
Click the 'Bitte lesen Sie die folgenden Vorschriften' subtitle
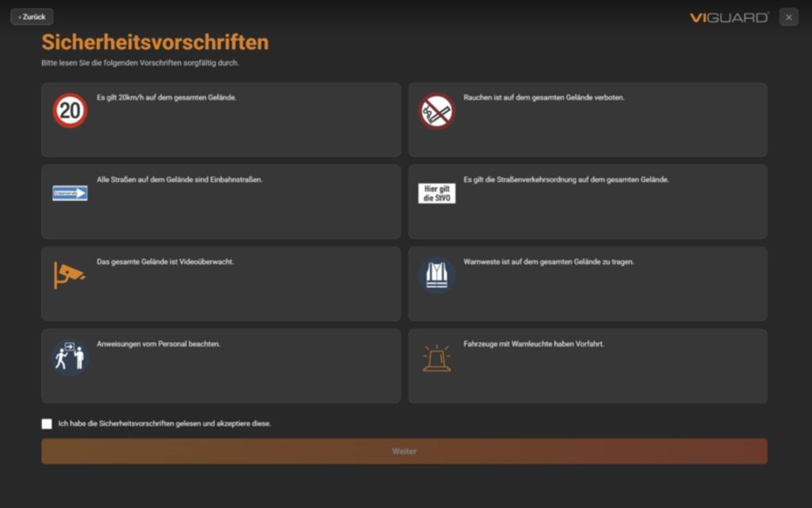click(x=140, y=63)
